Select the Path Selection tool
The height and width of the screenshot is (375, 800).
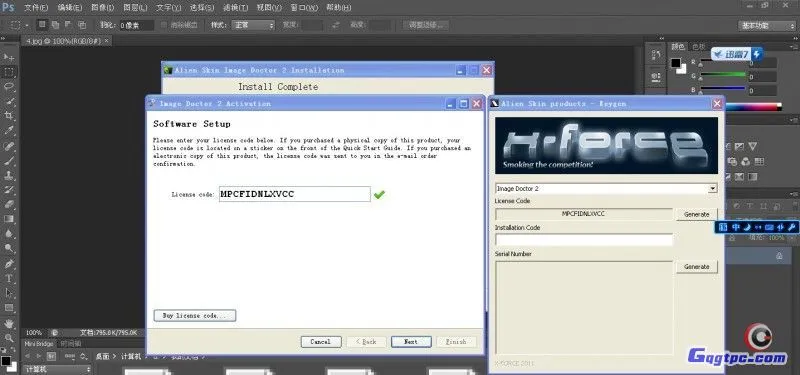coord(9,293)
